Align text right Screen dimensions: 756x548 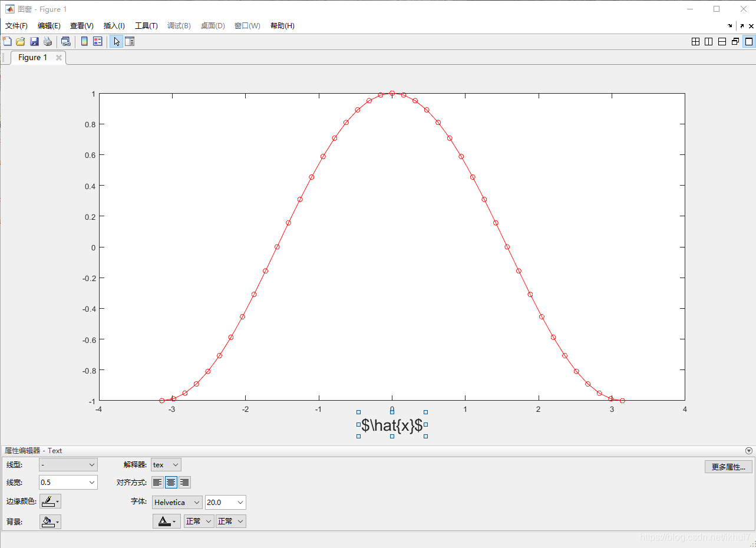coord(184,483)
